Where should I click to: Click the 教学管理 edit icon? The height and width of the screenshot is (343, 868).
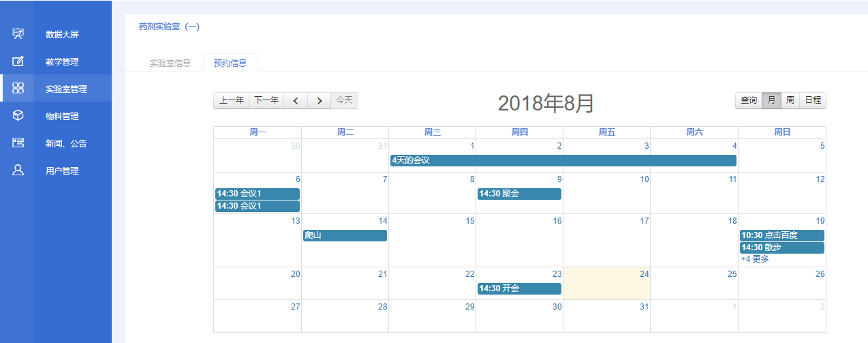[18, 61]
